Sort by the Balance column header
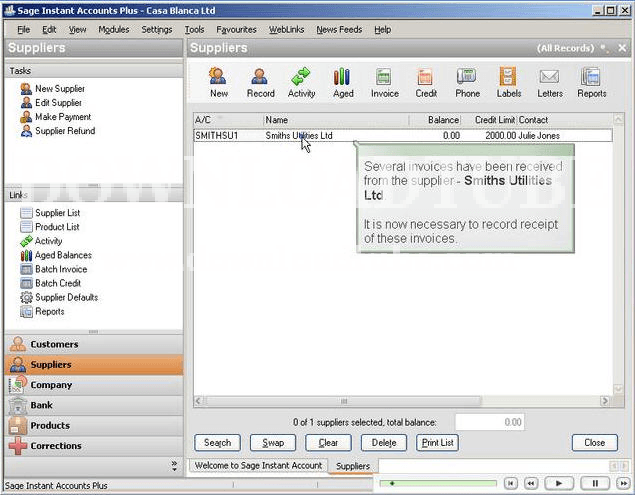This screenshot has height=495, width=635. 435,120
